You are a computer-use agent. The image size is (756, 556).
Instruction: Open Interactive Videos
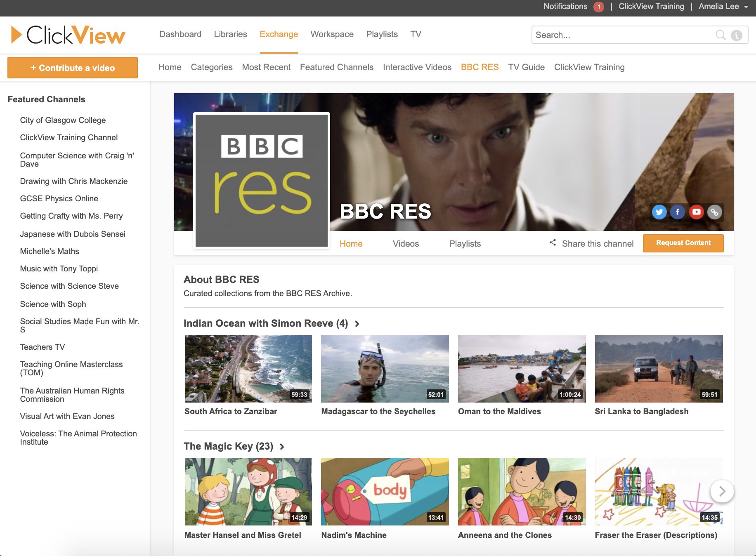pos(417,67)
